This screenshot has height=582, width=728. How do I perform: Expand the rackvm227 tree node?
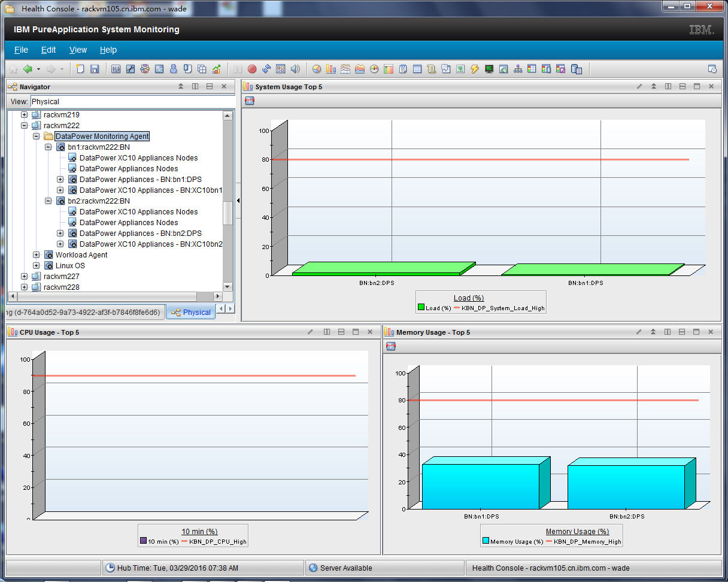(x=24, y=277)
